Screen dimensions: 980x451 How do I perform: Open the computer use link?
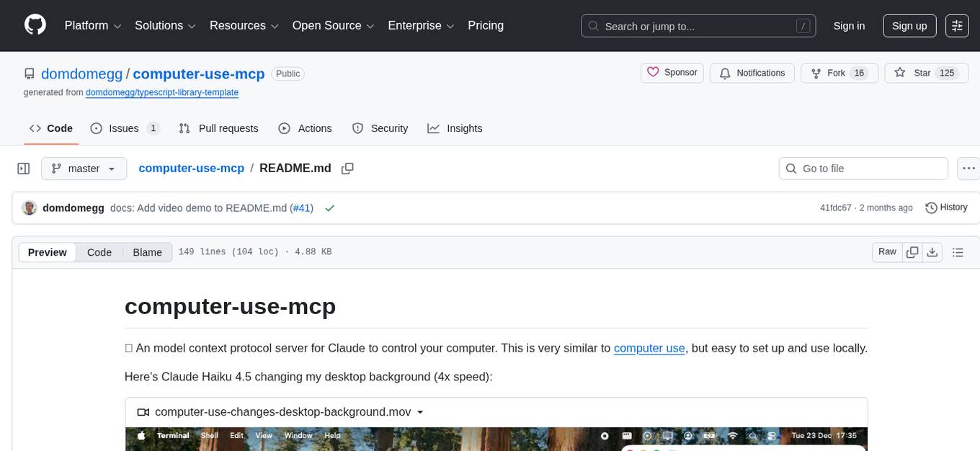[649, 348]
